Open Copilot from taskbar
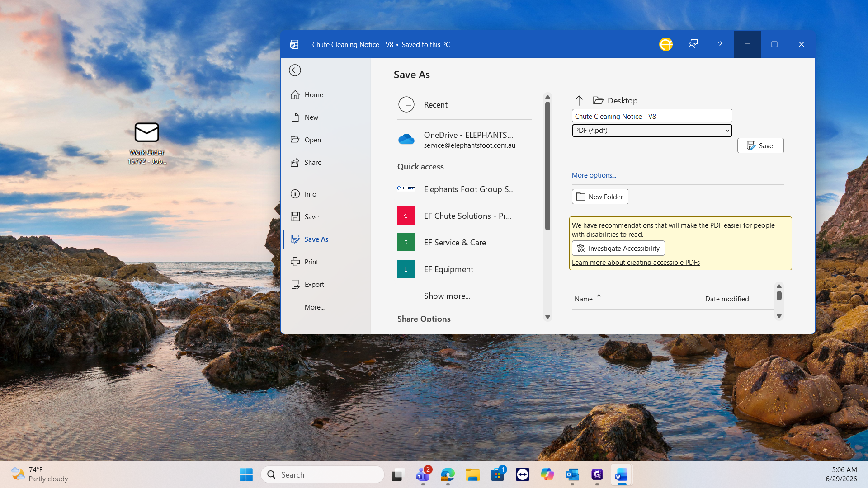868x488 pixels. (x=547, y=474)
